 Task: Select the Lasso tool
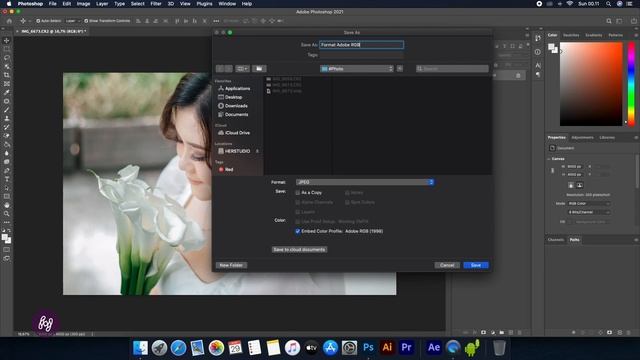pyautogui.click(x=7, y=58)
